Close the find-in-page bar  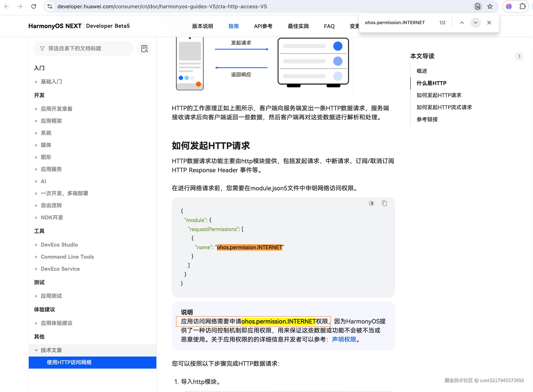point(489,23)
